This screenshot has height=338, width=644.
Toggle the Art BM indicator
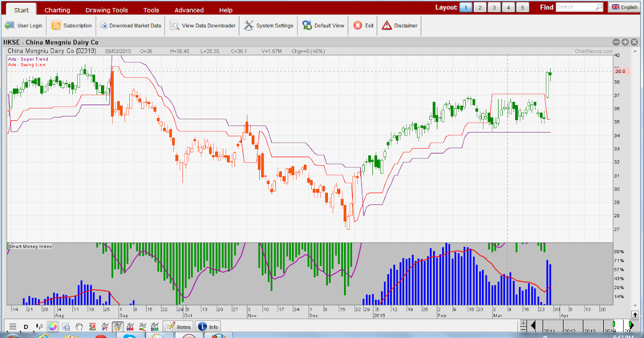click(154, 326)
